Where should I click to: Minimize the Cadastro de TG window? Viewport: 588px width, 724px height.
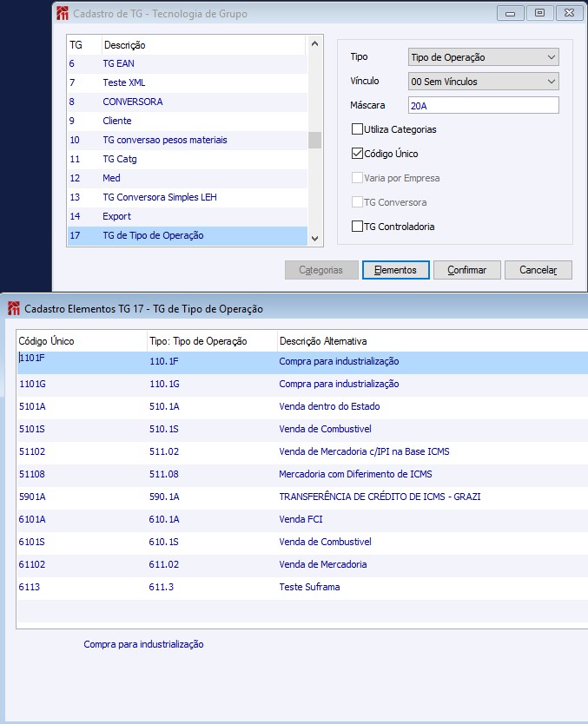pyautogui.click(x=511, y=13)
